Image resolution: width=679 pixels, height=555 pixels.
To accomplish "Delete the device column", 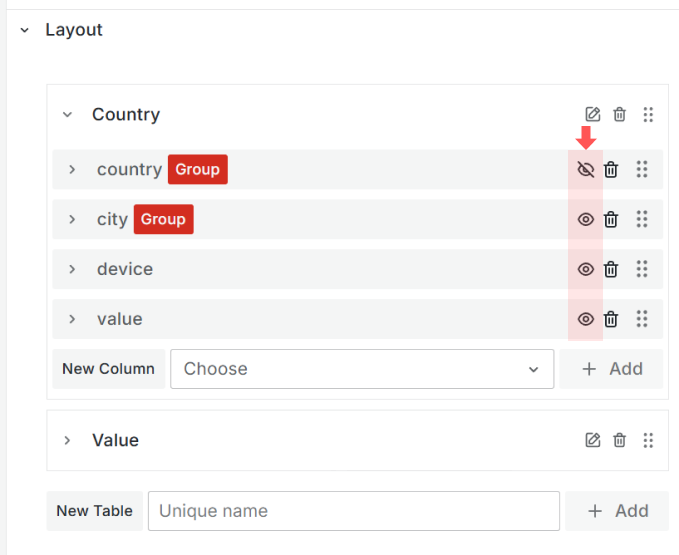I will point(611,269).
